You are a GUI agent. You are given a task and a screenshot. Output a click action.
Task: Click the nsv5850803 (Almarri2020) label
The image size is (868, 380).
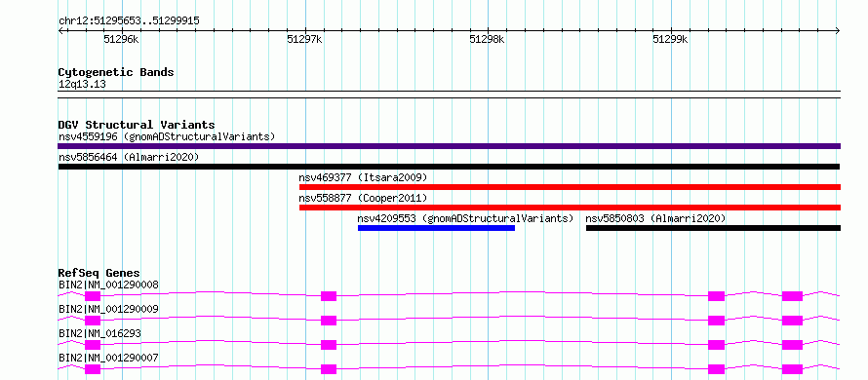coord(656,218)
